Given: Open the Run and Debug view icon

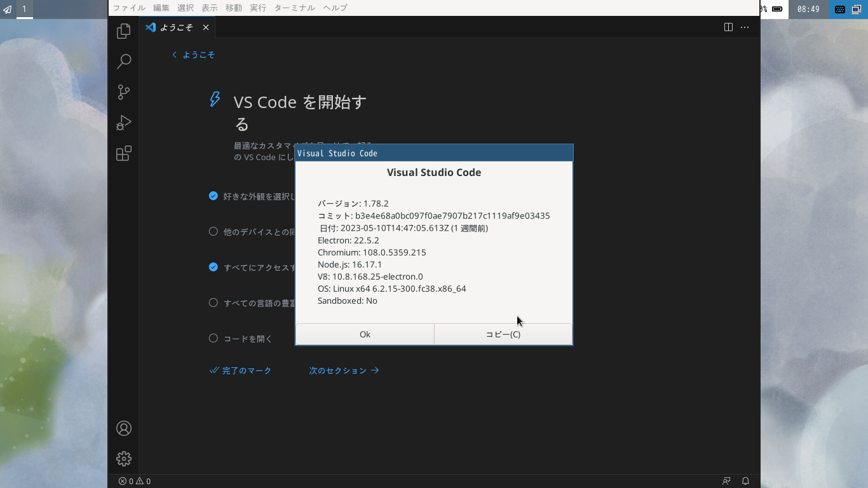Looking at the screenshot, I should (124, 123).
